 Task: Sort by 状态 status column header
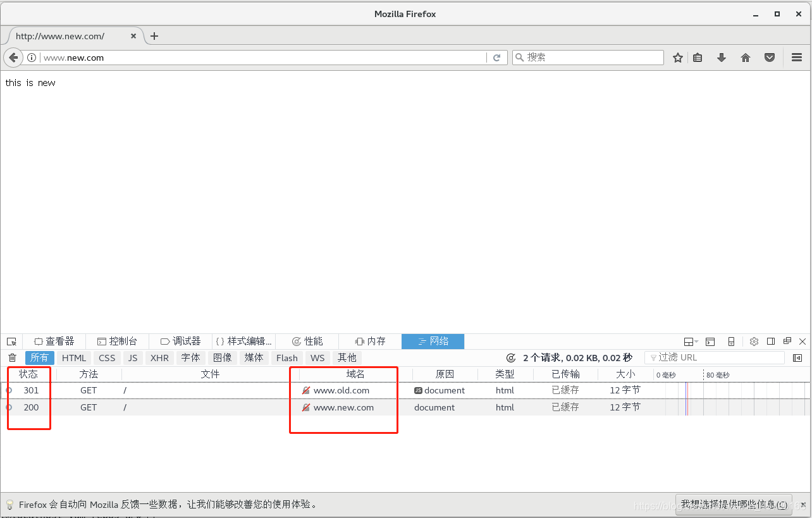pyautogui.click(x=28, y=374)
